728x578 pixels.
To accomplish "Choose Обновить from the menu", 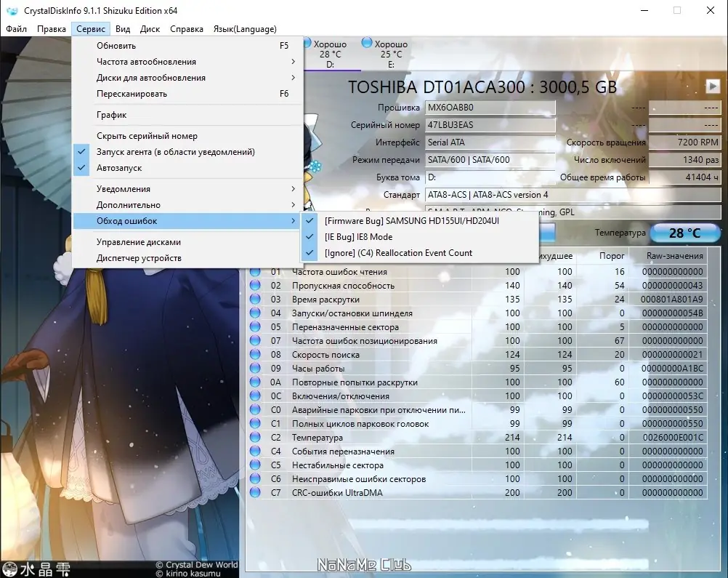I will [x=187, y=46].
